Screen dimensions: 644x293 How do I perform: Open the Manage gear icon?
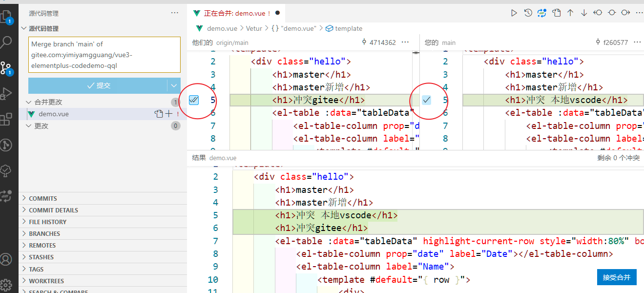pyautogui.click(x=6, y=285)
